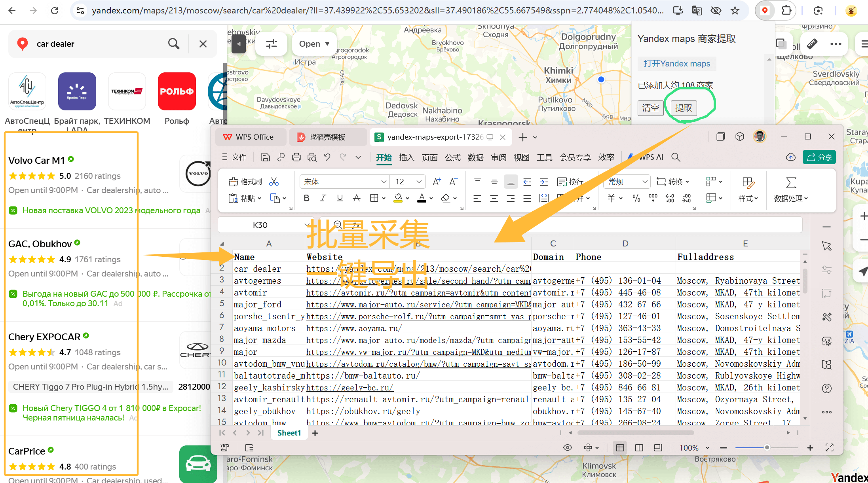Click the 格式刷 format painter
This screenshot has width=868, height=483.
point(245,182)
